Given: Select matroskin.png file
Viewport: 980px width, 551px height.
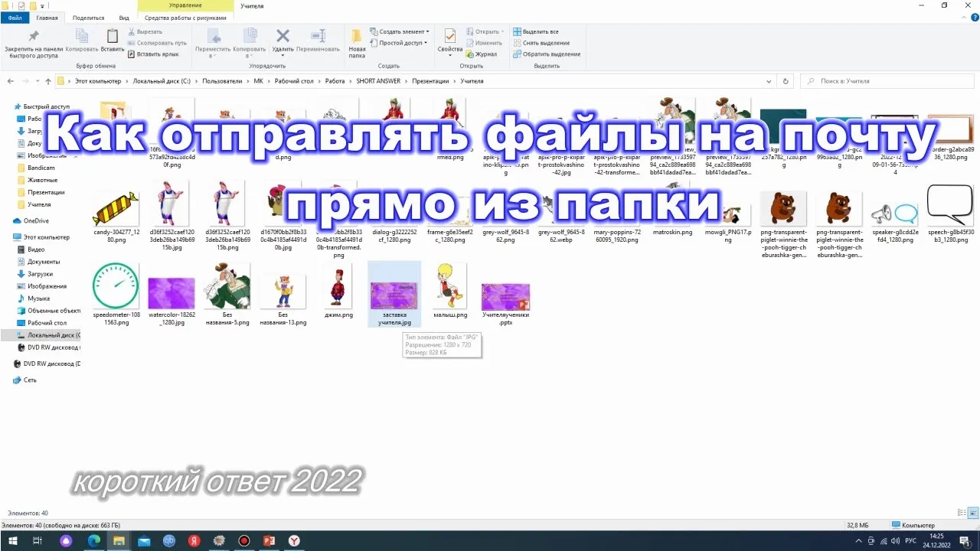Looking at the screenshot, I should (x=672, y=232).
